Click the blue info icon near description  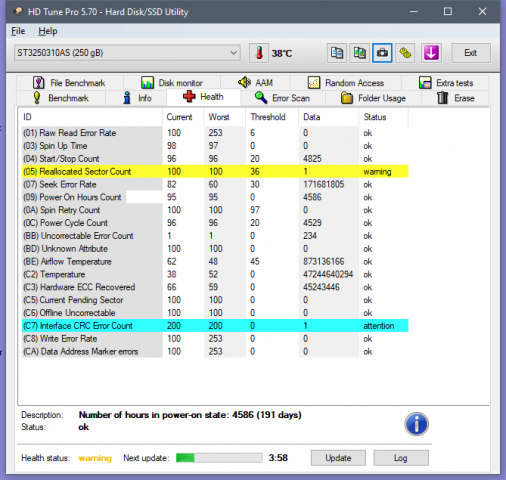click(x=416, y=424)
